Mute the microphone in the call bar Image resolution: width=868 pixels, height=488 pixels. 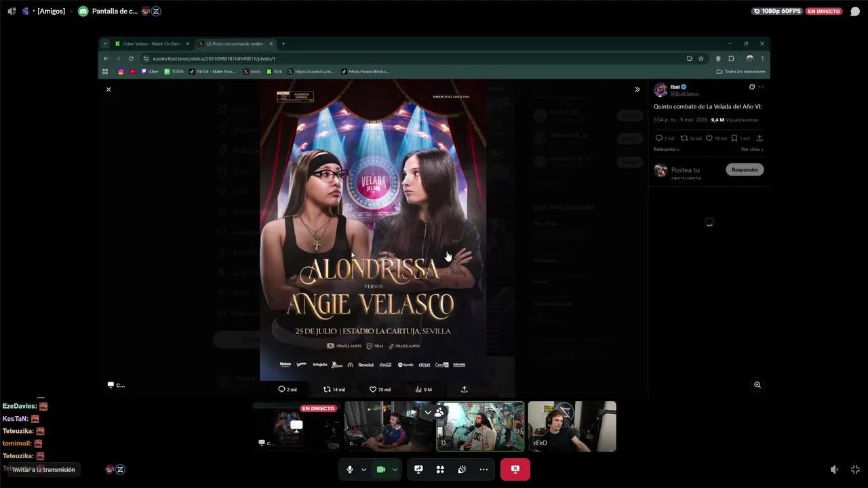click(x=350, y=469)
